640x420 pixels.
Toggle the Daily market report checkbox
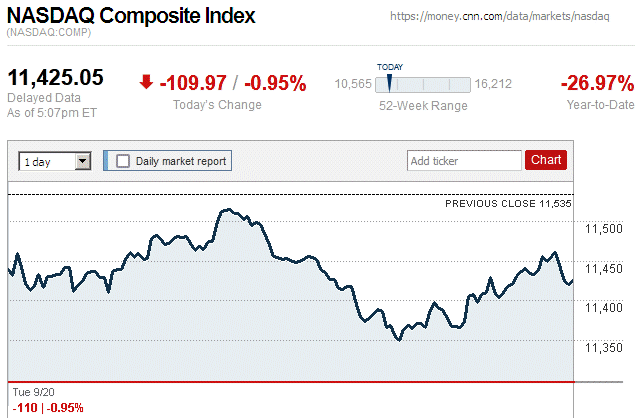click(123, 160)
